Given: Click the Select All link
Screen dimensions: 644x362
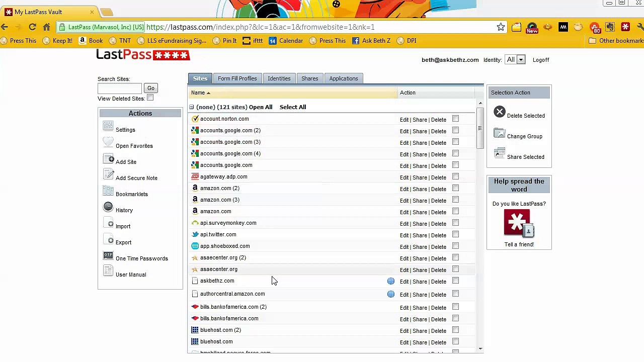Looking at the screenshot, I should pyautogui.click(x=293, y=107).
